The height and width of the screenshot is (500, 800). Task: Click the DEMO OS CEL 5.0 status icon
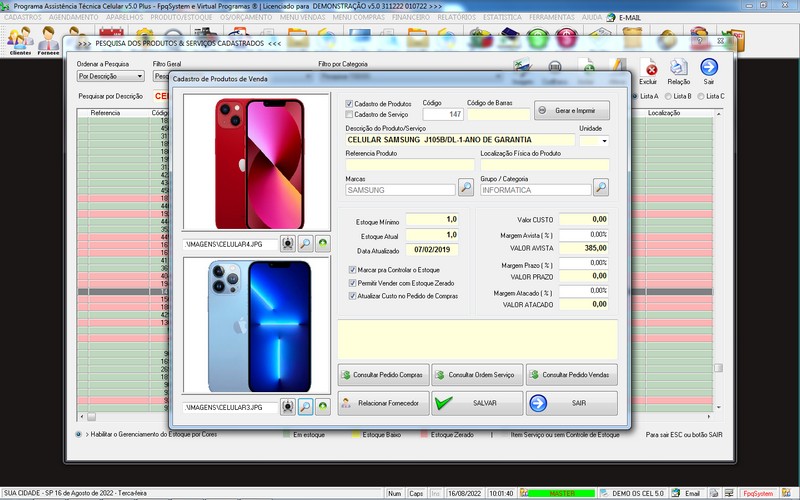604,493
